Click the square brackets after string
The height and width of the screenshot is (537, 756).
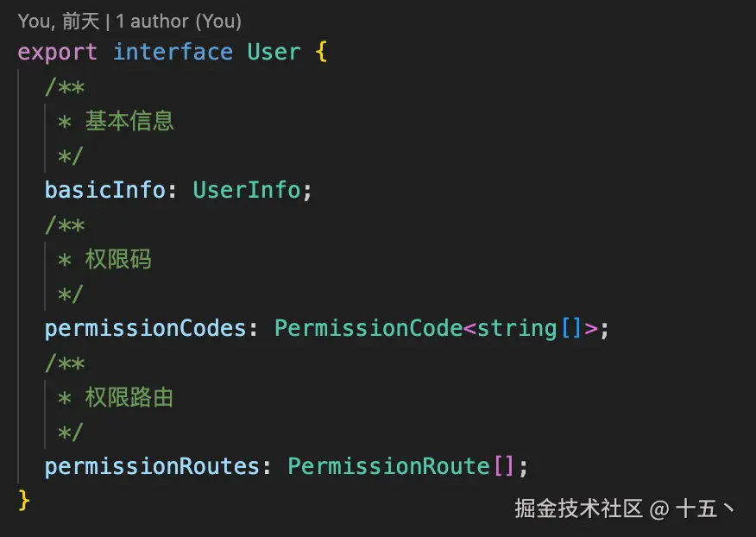570,328
